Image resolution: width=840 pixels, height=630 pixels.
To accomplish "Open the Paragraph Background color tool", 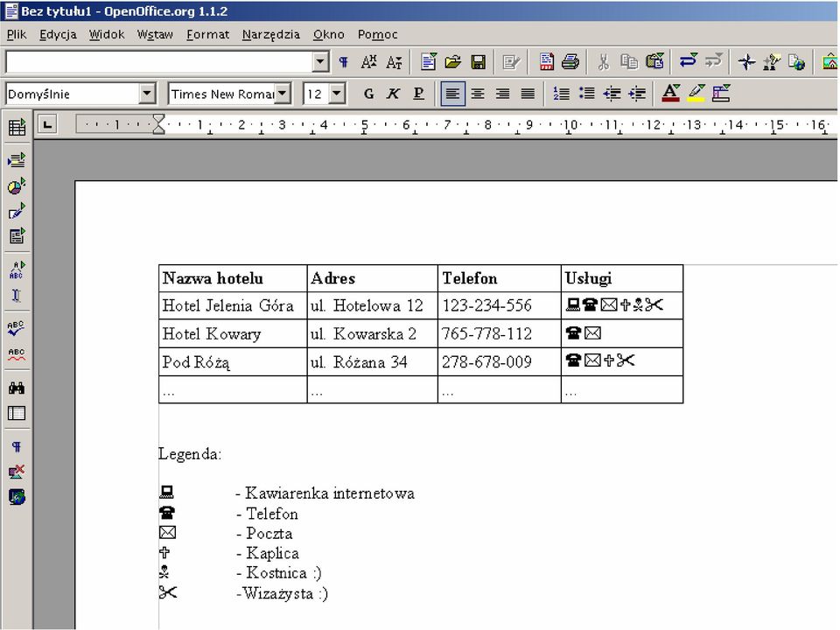I will [x=721, y=94].
